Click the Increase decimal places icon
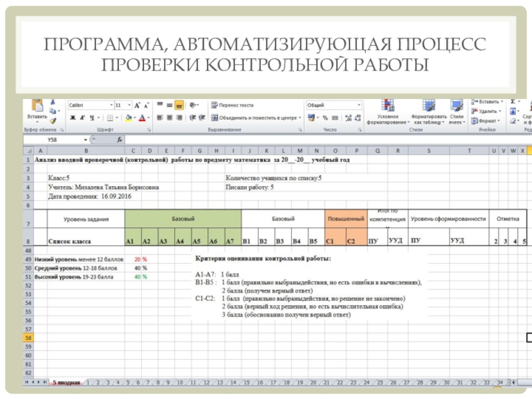 click(348, 118)
